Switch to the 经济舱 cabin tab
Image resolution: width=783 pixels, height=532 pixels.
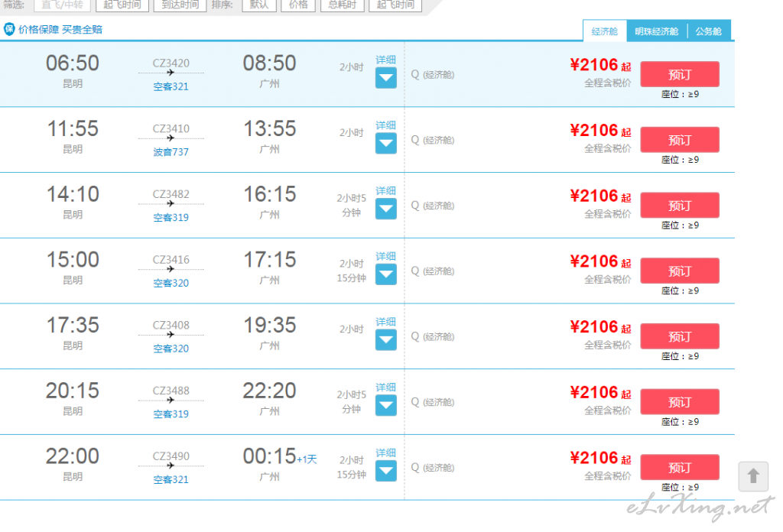605,31
